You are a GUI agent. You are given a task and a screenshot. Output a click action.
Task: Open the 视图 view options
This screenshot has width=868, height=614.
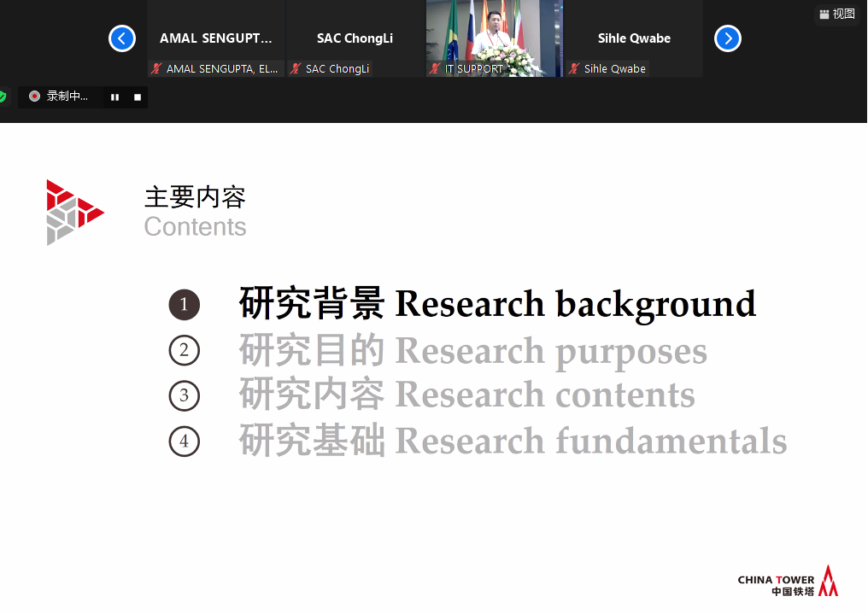(x=837, y=15)
